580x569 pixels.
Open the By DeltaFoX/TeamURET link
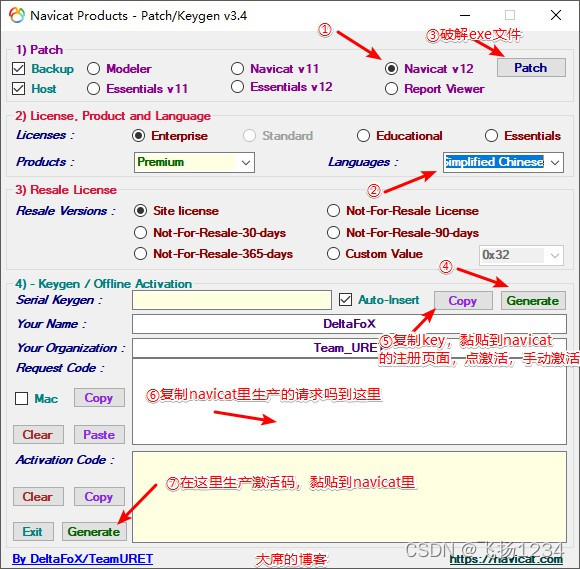(82, 559)
